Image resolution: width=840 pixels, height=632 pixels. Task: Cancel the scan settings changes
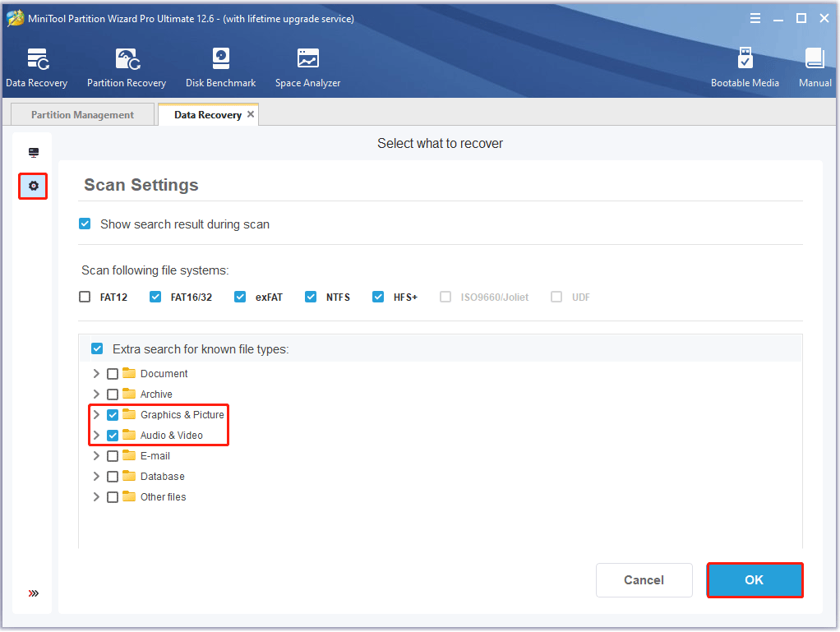644,579
